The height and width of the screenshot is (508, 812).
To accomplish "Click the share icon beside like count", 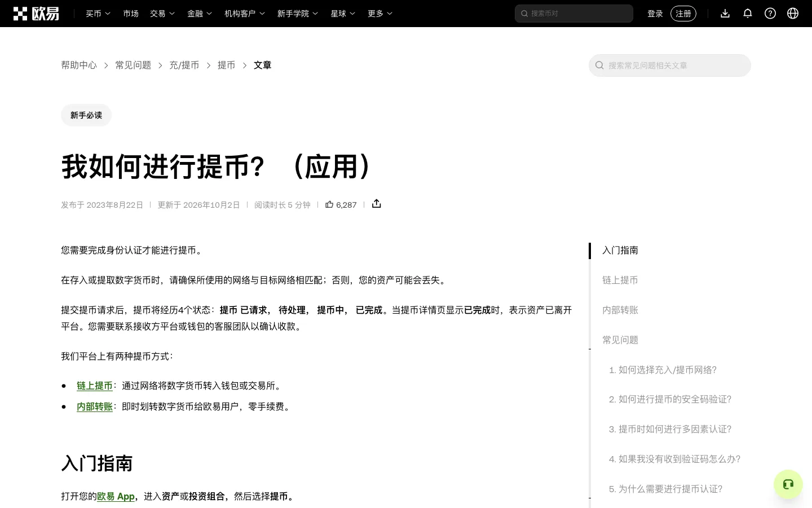I will [x=377, y=204].
